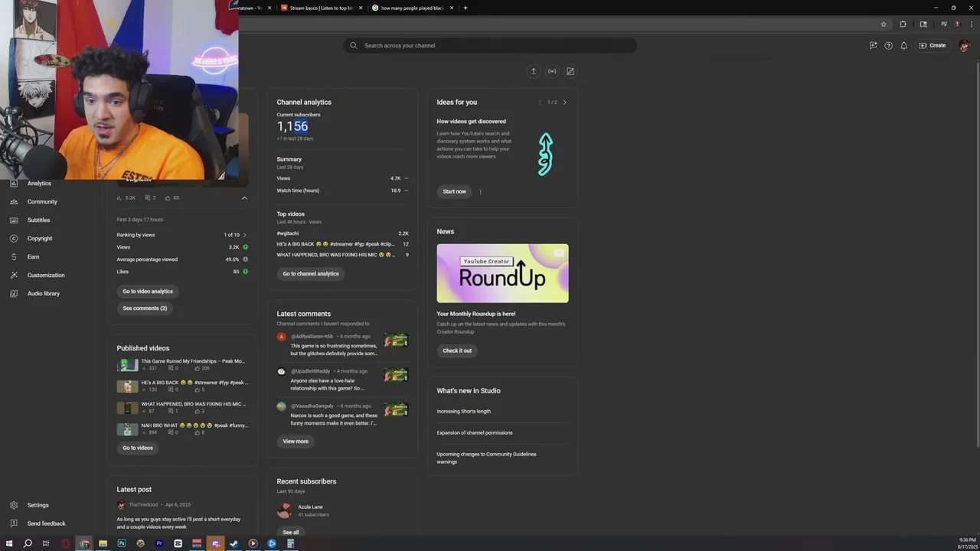Open AdityaSarain's comment video thumbnail

coord(396,340)
